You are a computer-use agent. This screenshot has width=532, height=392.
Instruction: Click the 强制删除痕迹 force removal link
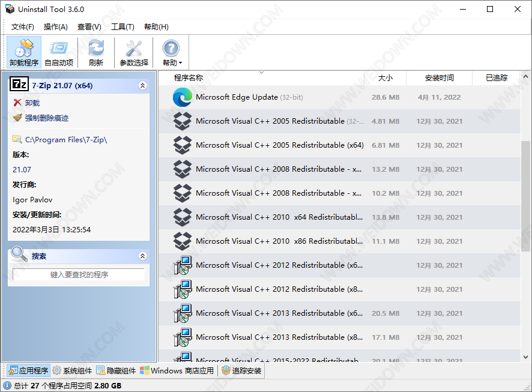47,118
